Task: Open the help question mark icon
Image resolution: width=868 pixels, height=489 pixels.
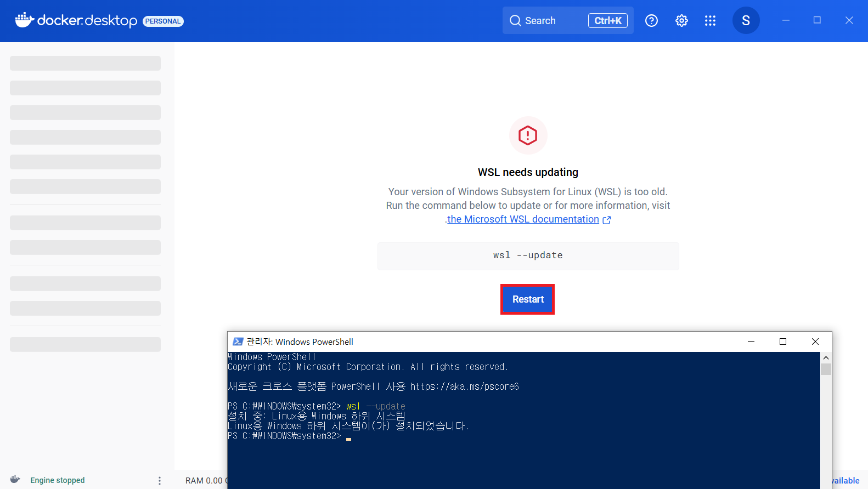Action: (651, 20)
